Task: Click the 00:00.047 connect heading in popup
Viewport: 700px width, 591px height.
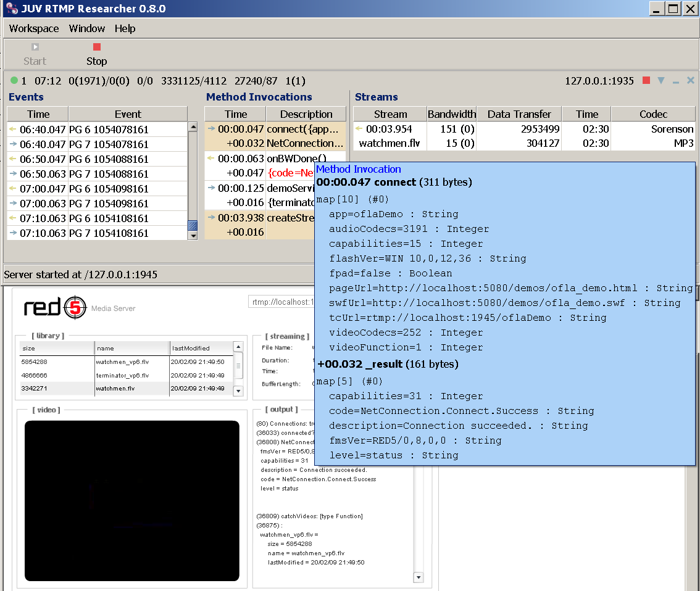Action: coord(394,182)
